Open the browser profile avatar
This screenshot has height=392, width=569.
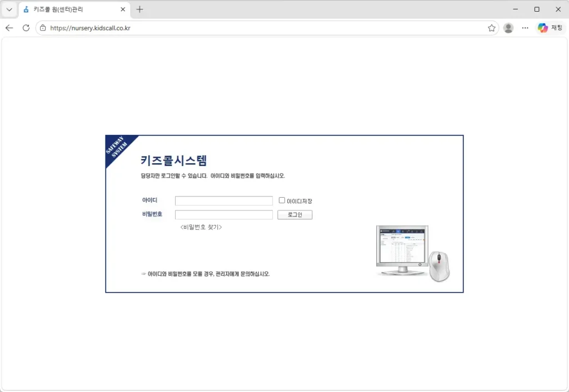click(x=508, y=27)
